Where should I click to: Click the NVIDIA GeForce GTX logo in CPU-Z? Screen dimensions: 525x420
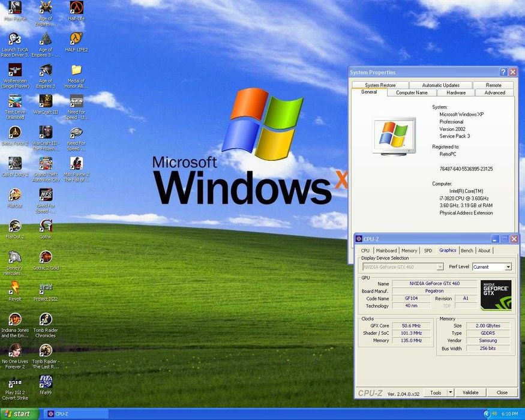(496, 295)
